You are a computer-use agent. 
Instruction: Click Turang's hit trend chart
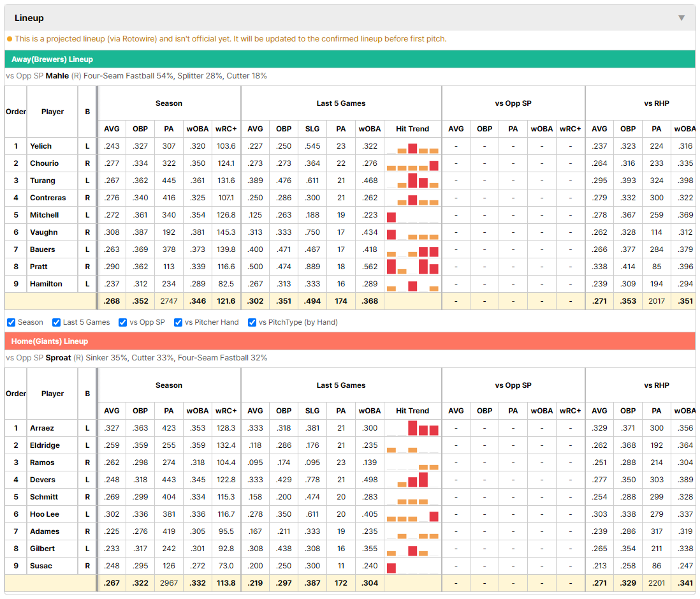click(412, 181)
